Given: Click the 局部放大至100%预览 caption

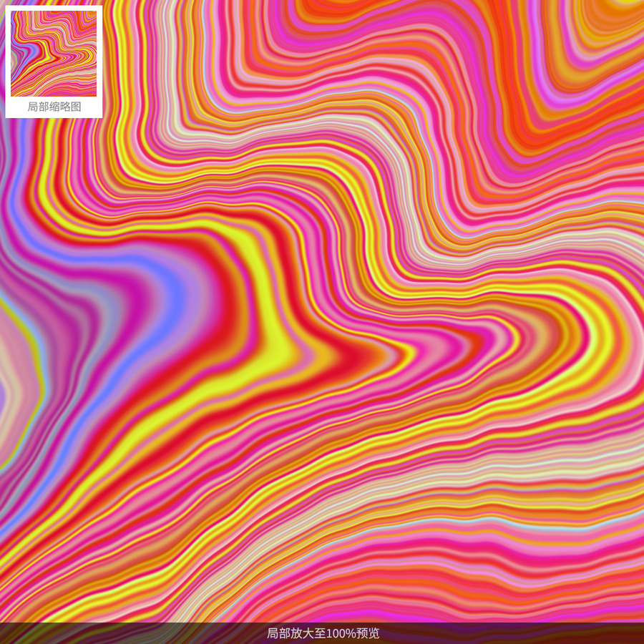Looking at the screenshot, I should (x=323, y=633).
